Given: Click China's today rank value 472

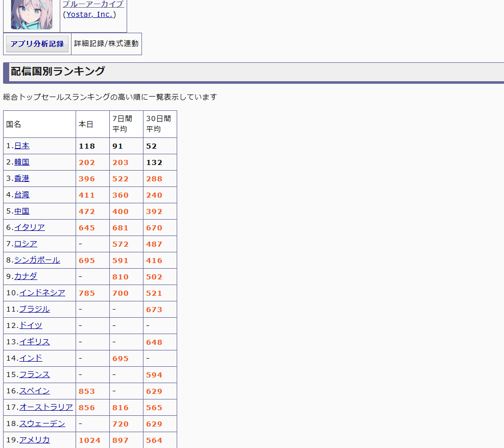Looking at the screenshot, I should click(87, 211).
